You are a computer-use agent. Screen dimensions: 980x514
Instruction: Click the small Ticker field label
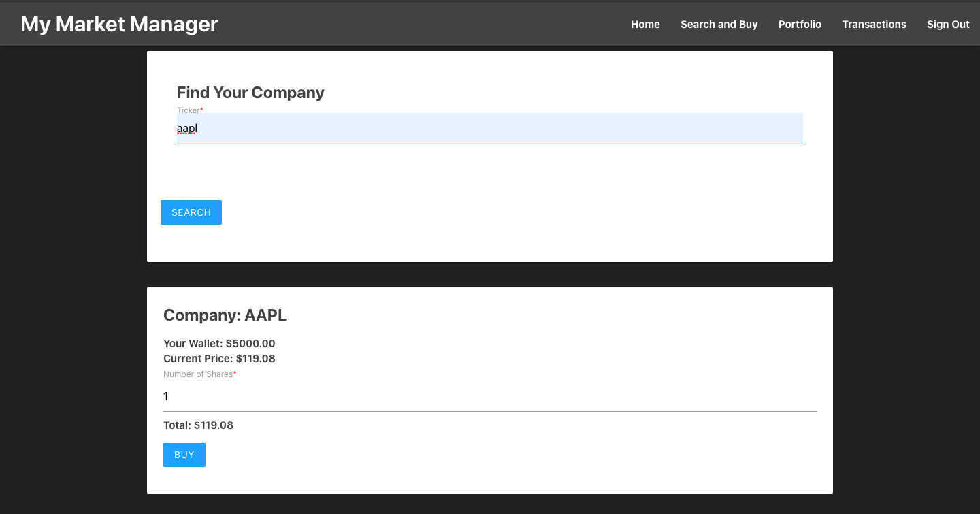(188, 110)
